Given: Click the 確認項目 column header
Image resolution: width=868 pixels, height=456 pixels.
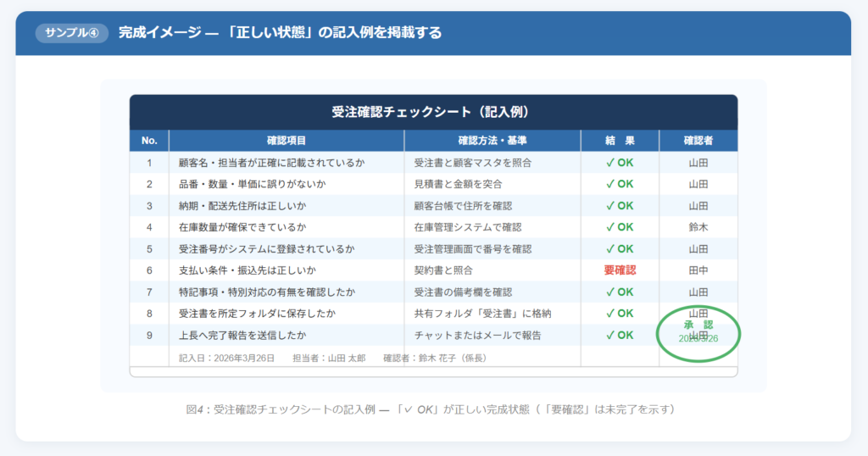Looking at the screenshot, I should coord(287,141).
